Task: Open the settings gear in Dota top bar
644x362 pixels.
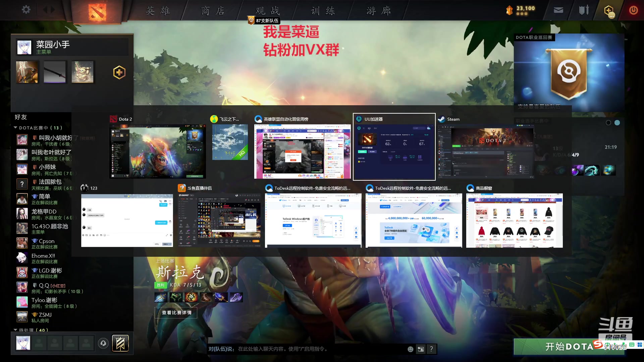Action: pyautogui.click(x=26, y=10)
